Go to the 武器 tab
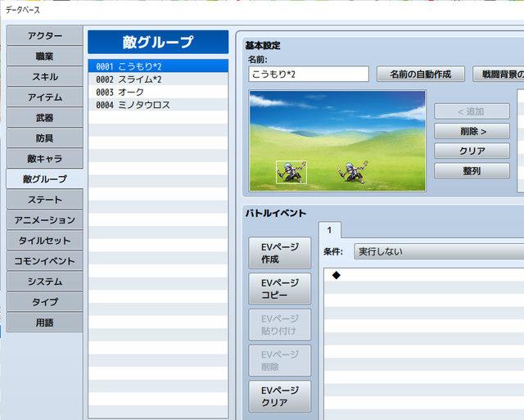The image size is (524, 420). (x=45, y=117)
